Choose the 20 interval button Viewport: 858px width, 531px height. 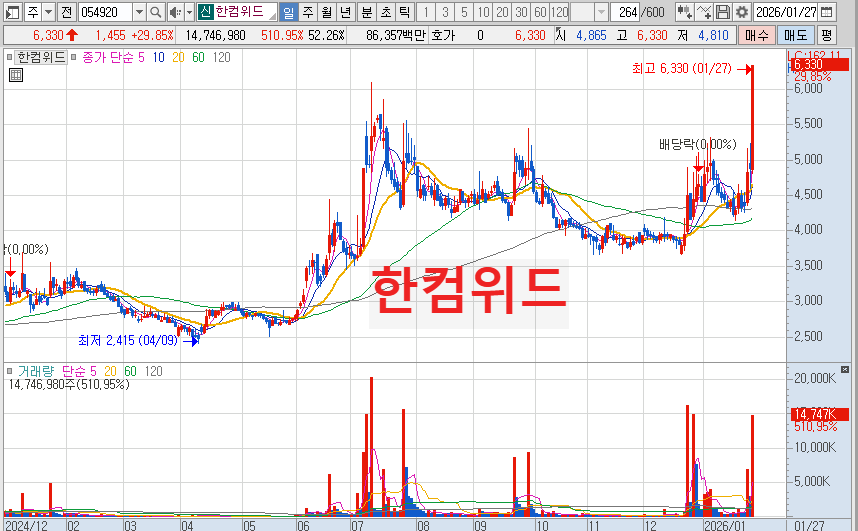(502, 11)
